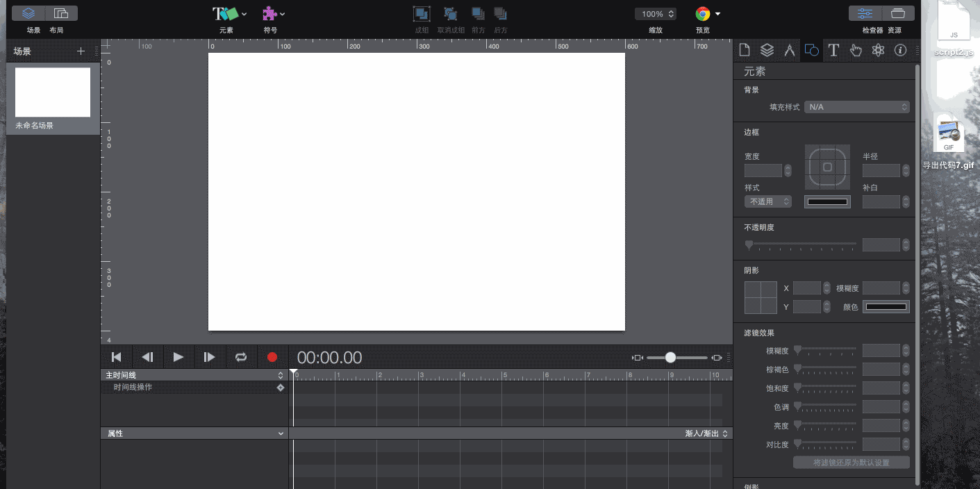Switch to the 布局 layout view

coord(61,13)
